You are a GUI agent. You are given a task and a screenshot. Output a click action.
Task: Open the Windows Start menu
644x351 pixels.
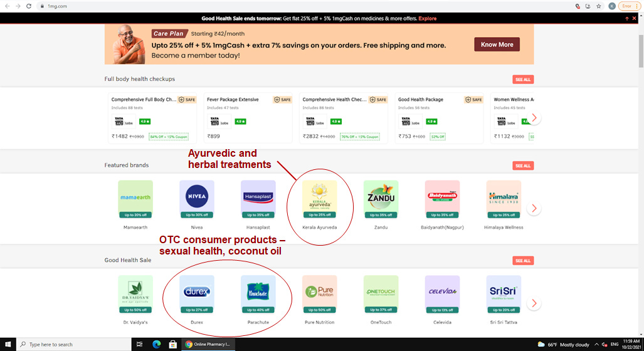(x=8, y=345)
